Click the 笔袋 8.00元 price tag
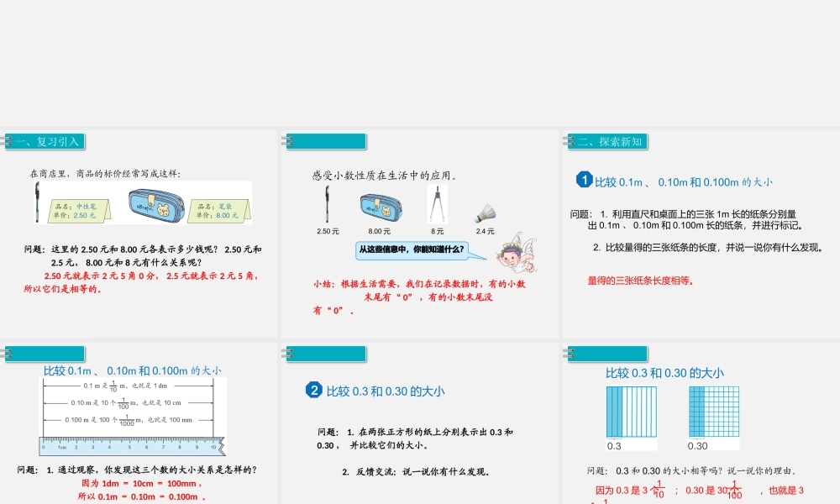 (x=218, y=207)
